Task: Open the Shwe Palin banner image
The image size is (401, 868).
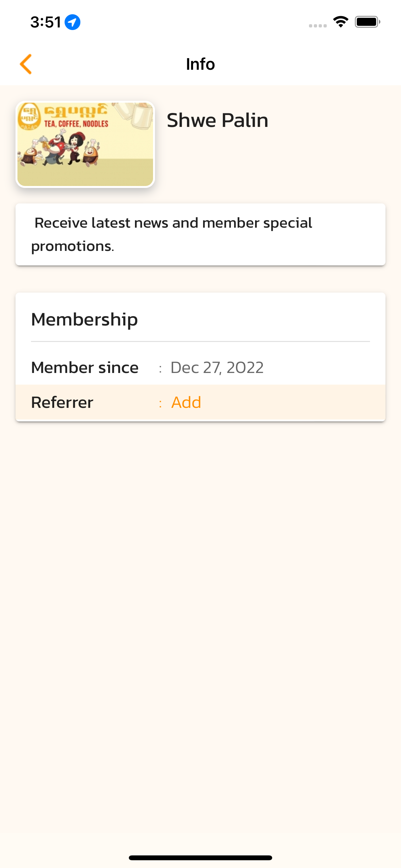Action: click(x=85, y=144)
